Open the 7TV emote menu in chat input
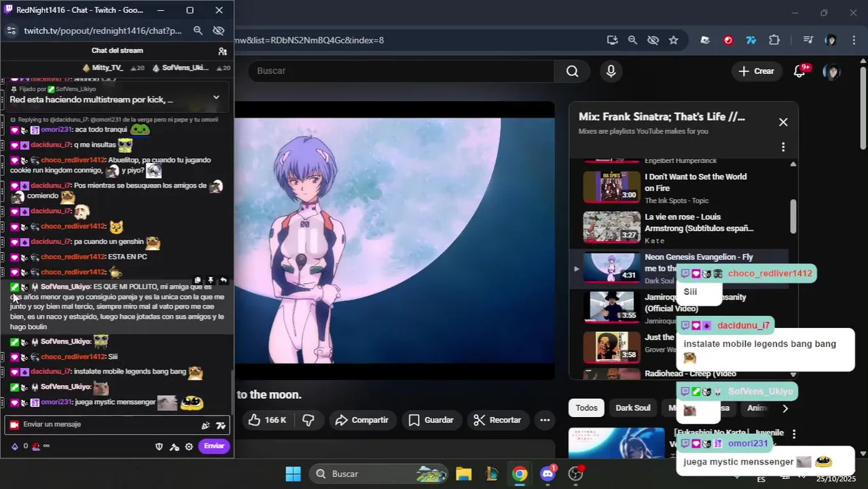 [x=220, y=425]
